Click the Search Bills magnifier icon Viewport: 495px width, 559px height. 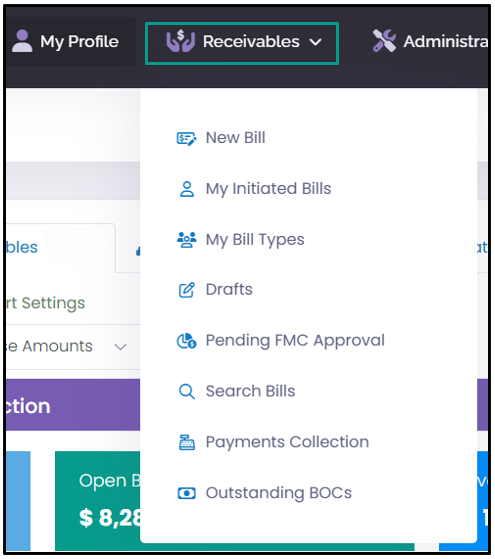[x=187, y=391]
